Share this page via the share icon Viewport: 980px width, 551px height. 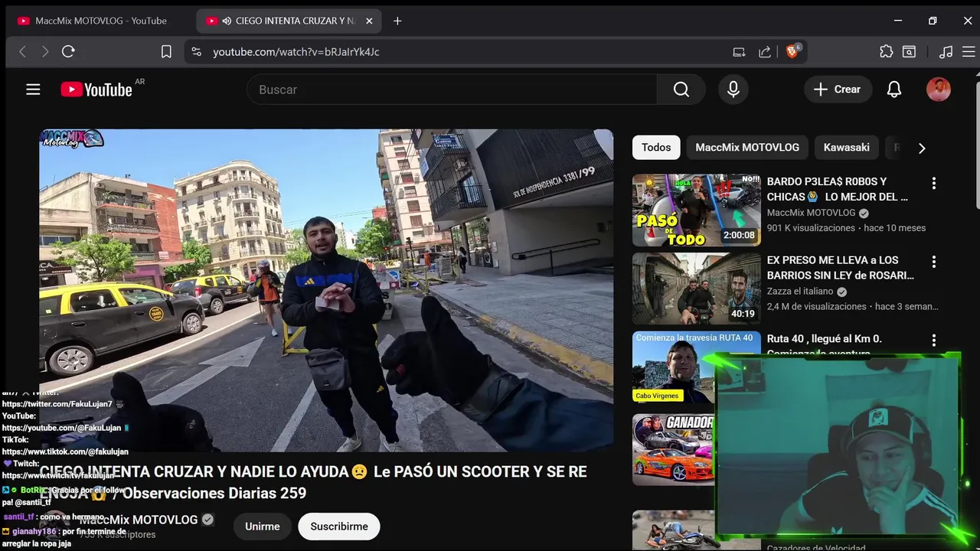coord(765,52)
